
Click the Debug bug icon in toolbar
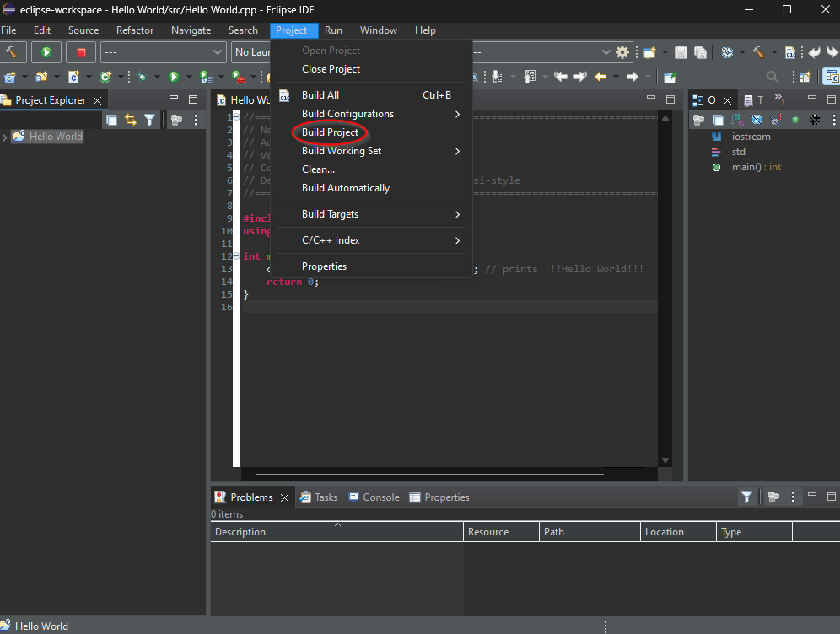click(x=142, y=77)
